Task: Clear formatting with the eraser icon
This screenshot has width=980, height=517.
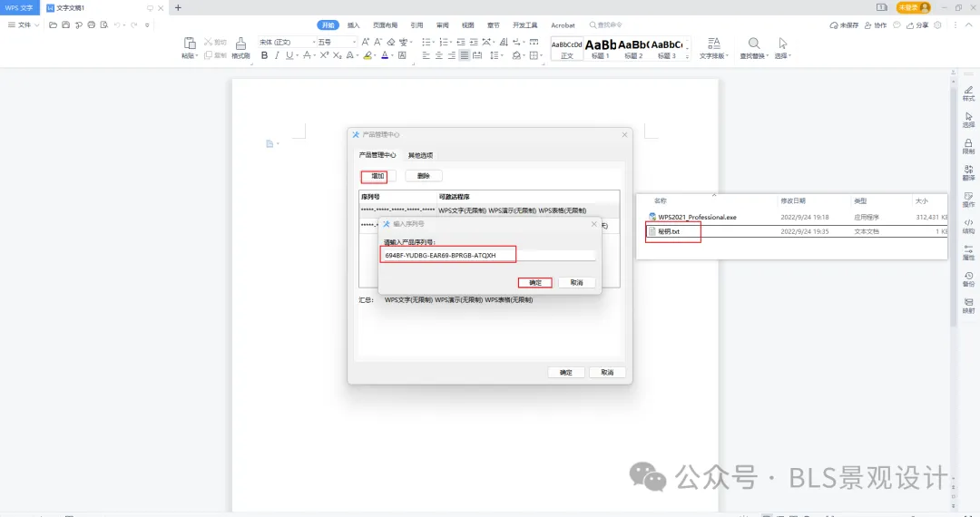Action: (x=390, y=42)
